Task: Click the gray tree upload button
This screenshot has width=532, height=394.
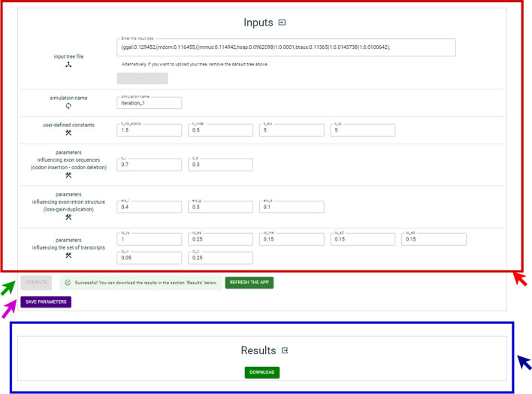Action: 142,78
